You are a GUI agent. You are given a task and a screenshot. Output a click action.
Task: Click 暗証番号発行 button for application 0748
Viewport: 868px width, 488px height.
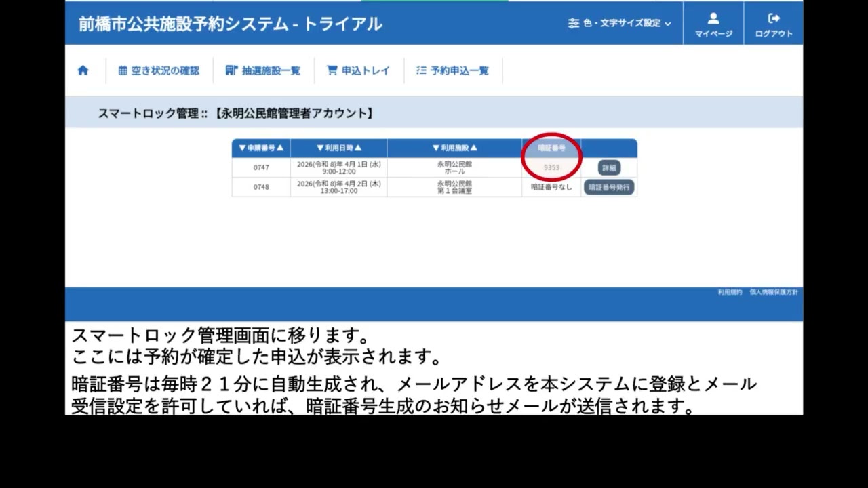click(609, 187)
